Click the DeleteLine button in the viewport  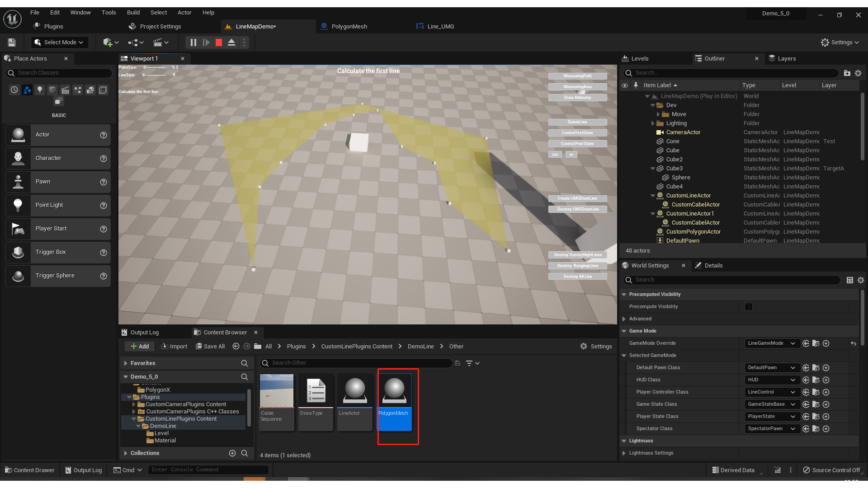pyautogui.click(x=577, y=122)
